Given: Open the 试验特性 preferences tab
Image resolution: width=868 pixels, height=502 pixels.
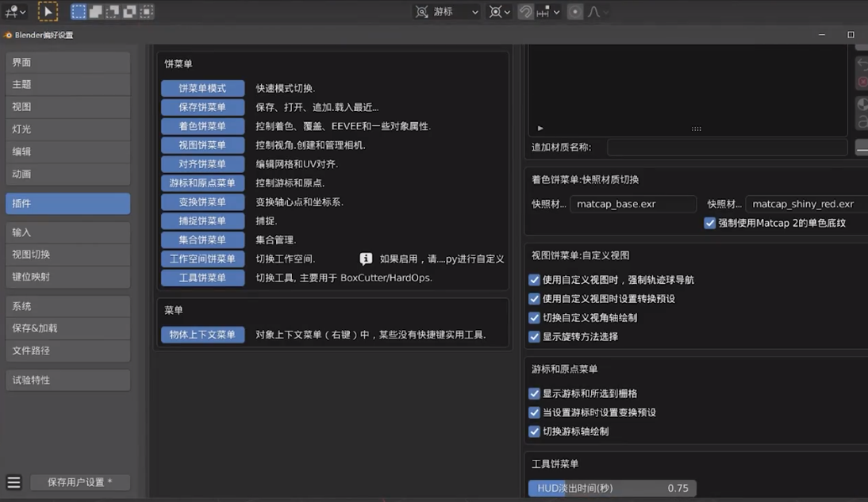Looking at the screenshot, I should tap(68, 380).
